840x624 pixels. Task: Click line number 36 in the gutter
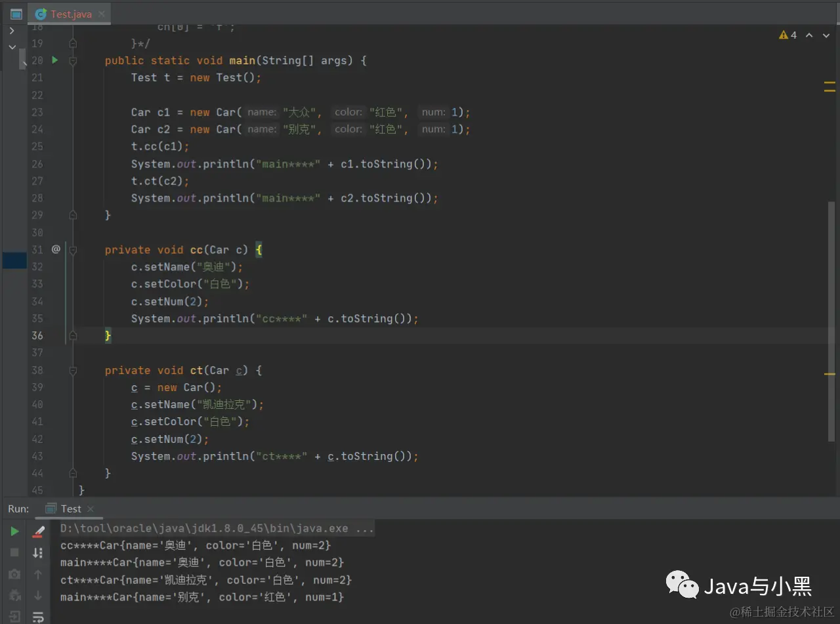click(37, 335)
